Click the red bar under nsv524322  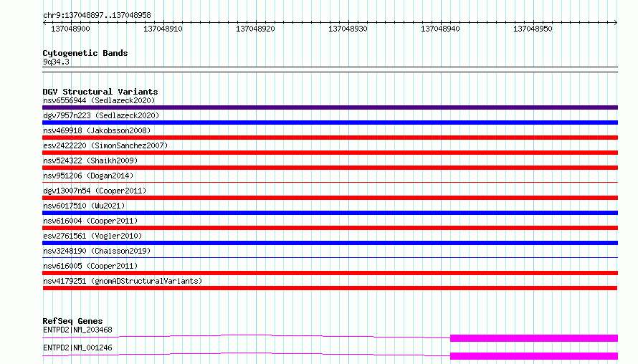[x=330, y=168]
